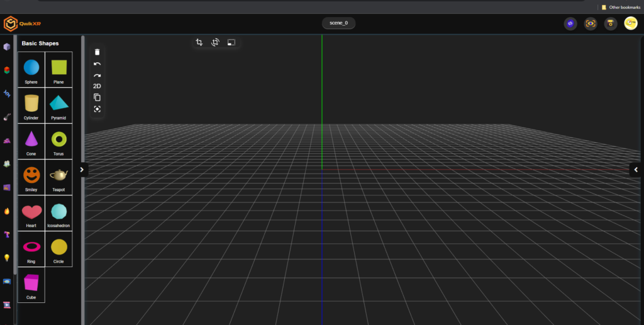The height and width of the screenshot is (325, 644).
Task: Select the Smiley shape
Action: 31,177
